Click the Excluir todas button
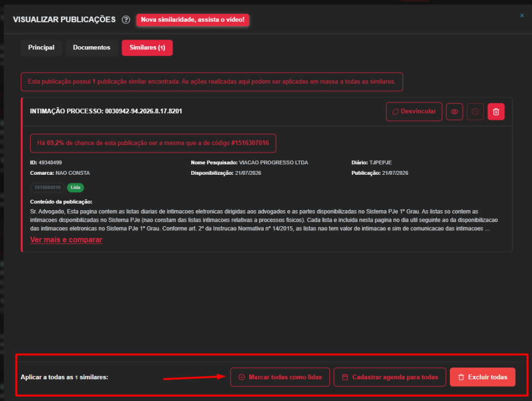Viewport: 532px width, 401px height. (483, 377)
